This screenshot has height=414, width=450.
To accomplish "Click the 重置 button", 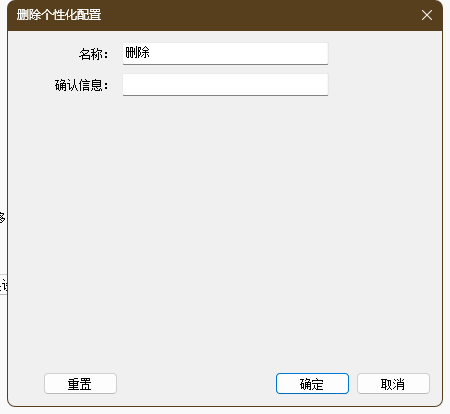I will (80, 384).
